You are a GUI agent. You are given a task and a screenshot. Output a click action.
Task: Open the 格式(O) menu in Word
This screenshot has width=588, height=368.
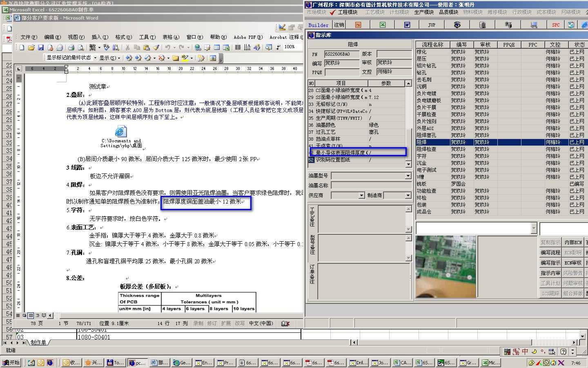tap(123, 37)
